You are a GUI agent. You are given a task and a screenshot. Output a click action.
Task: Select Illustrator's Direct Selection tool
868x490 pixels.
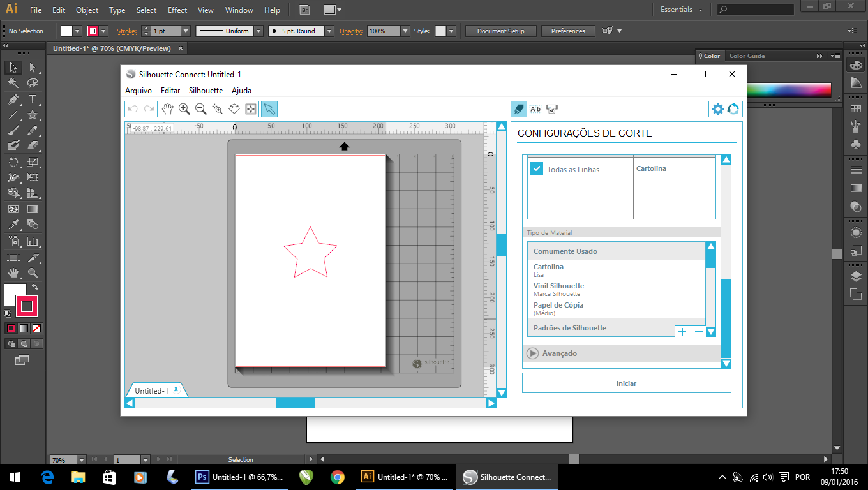click(33, 67)
